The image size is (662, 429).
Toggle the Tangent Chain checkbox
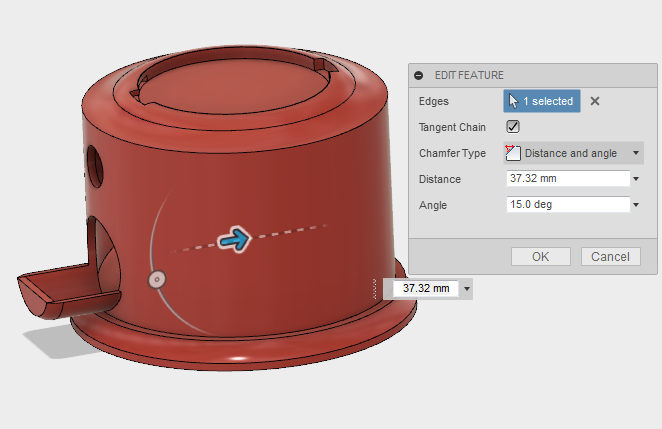[x=513, y=127]
